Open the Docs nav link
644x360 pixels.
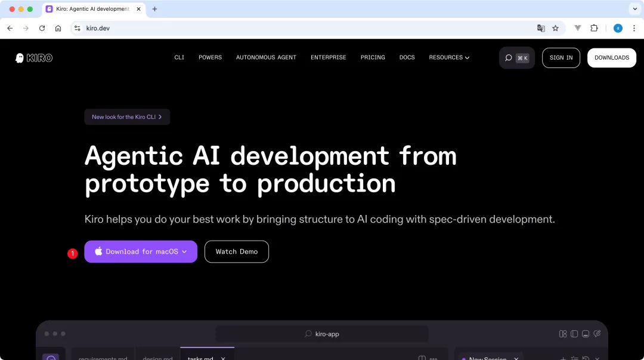pos(407,57)
